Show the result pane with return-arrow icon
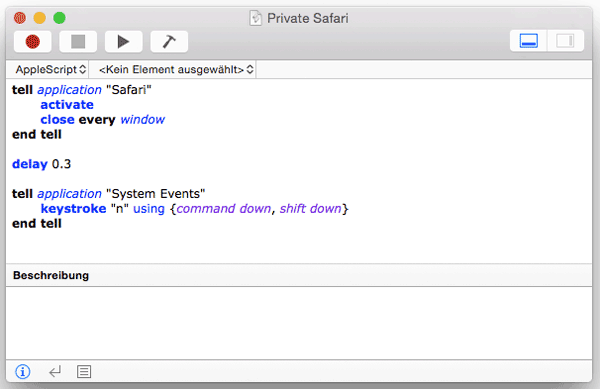 [x=55, y=371]
